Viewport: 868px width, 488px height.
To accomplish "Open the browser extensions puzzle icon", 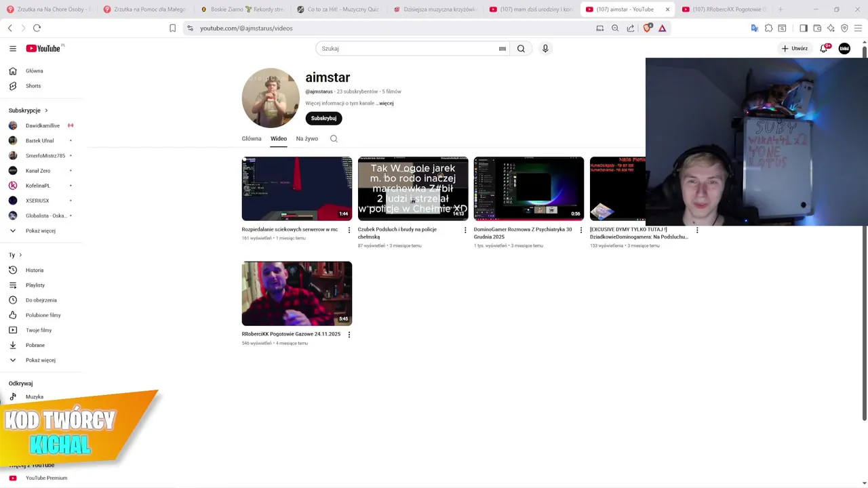I will click(x=768, y=28).
